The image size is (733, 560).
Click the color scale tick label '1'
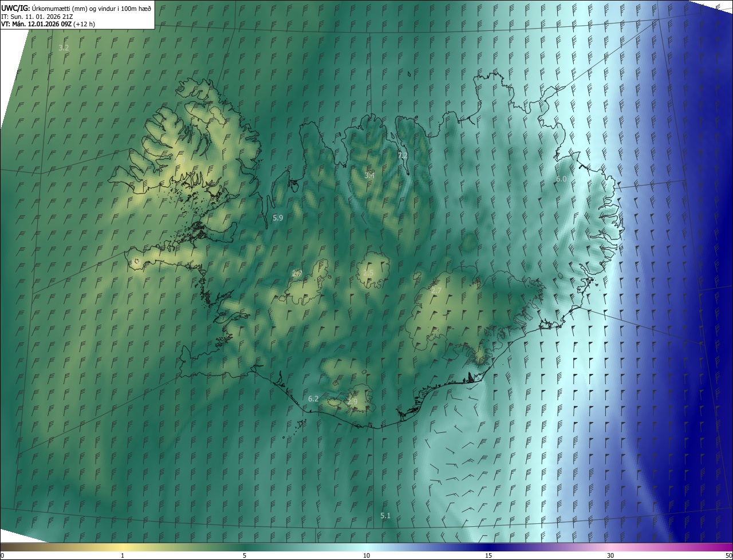(x=123, y=556)
